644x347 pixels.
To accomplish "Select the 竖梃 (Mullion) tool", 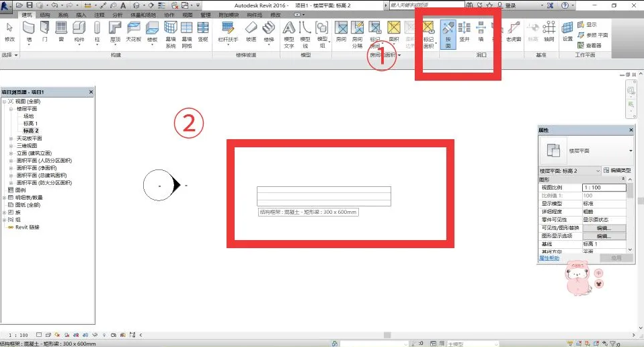I will click(x=203, y=32).
